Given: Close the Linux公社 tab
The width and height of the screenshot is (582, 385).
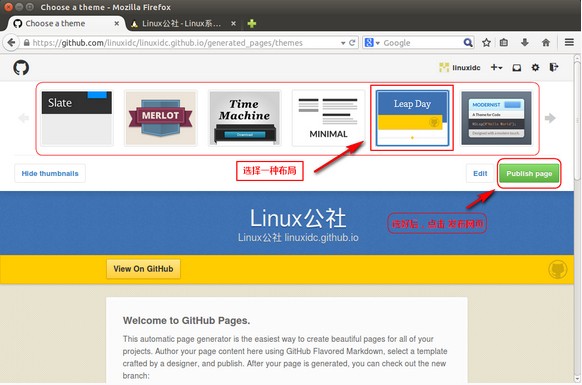Looking at the screenshot, I should (233, 23).
